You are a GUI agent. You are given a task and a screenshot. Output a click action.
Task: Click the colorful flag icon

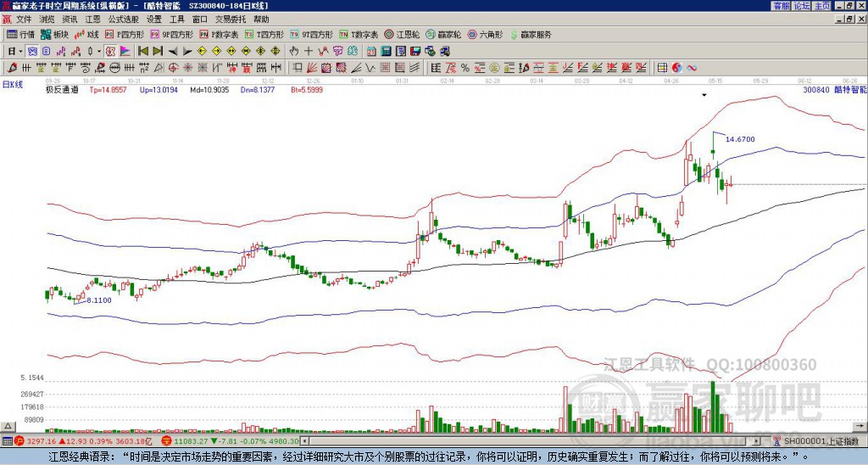tap(125, 51)
